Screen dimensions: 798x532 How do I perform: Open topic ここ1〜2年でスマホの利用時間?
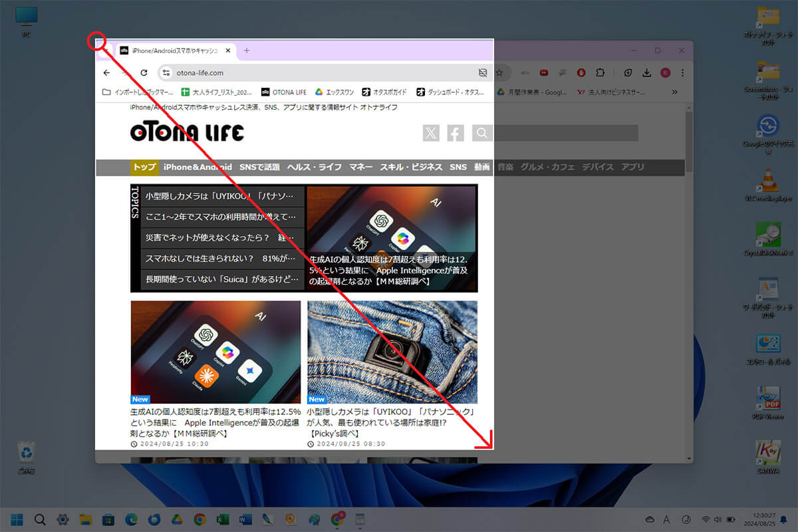tap(222, 217)
